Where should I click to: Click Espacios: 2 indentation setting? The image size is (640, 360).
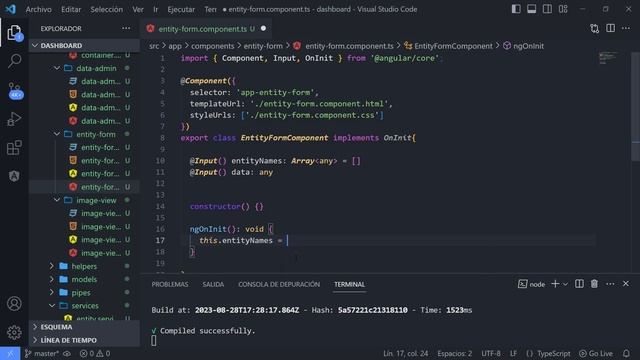pos(455,353)
